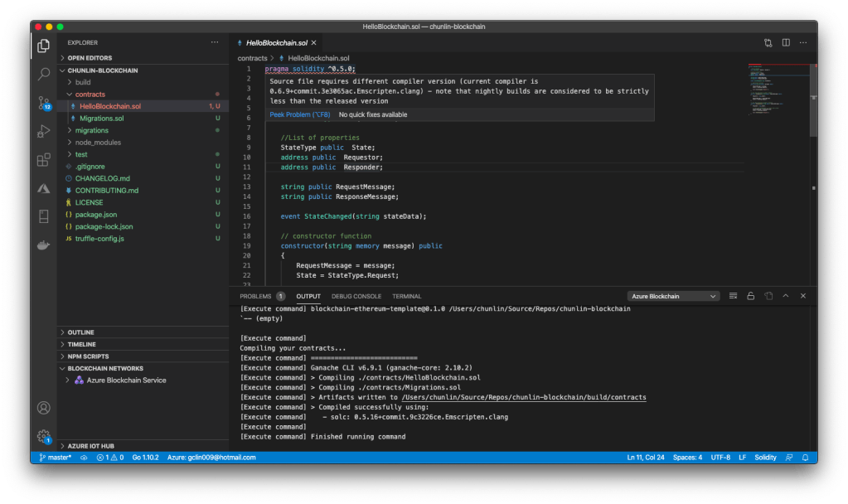This screenshot has height=504, width=848.
Task: Switch to the TERMINAL tab
Action: pos(406,296)
